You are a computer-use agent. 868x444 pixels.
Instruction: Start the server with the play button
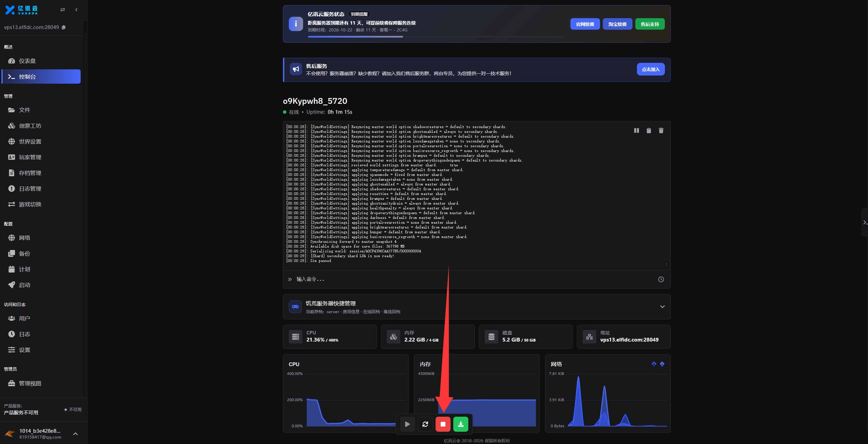[407, 424]
